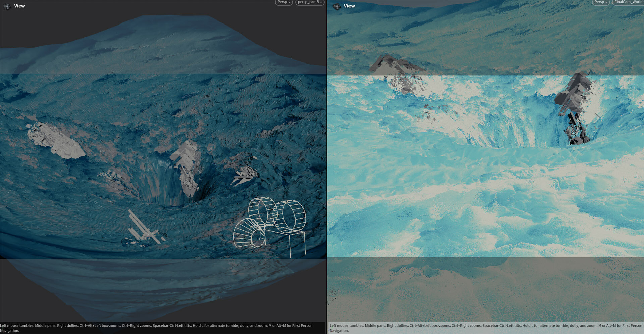
Task: Expand the FinalCam_World camera dropdown
Action: pos(629,2)
